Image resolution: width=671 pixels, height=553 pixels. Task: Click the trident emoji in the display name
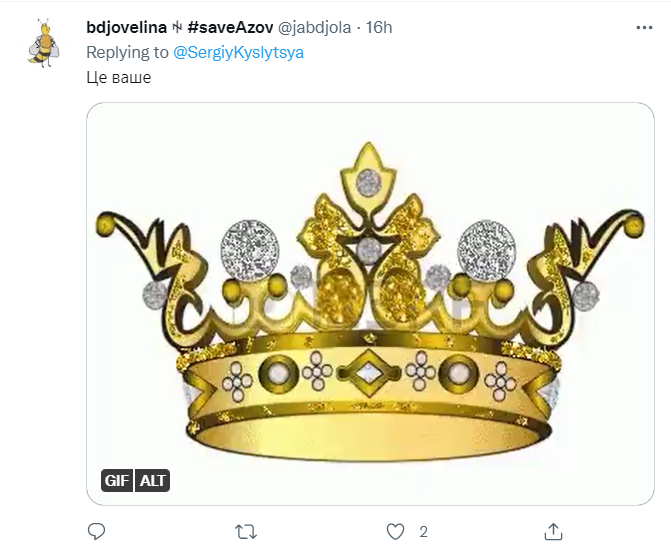point(176,28)
